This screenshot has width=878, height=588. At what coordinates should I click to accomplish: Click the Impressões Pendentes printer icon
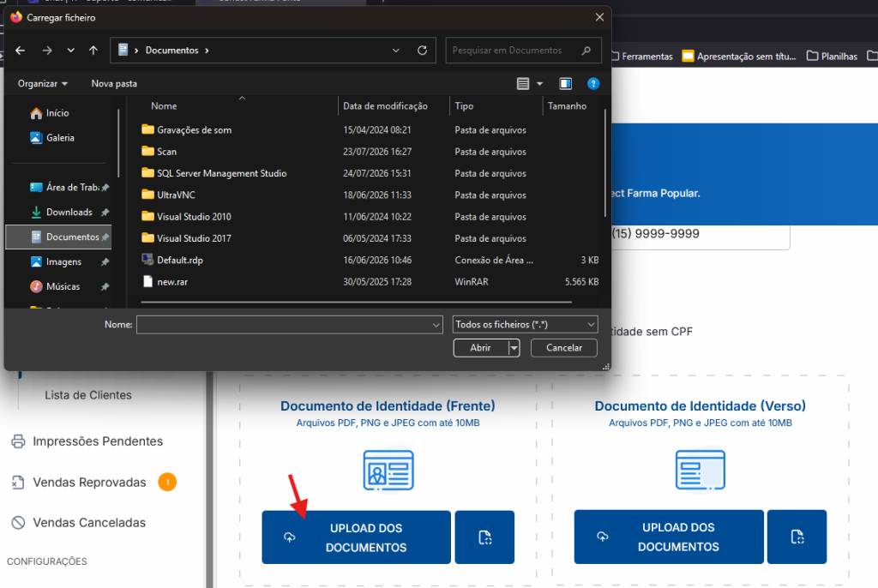point(18,441)
